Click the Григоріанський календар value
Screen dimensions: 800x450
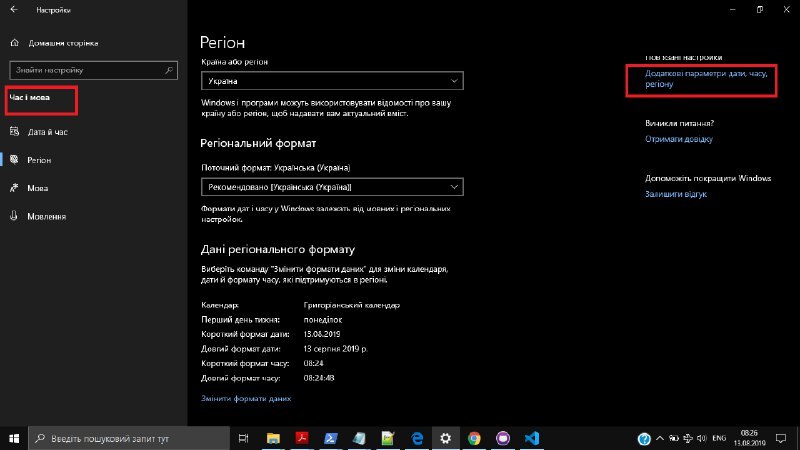(x=352, y=305)
